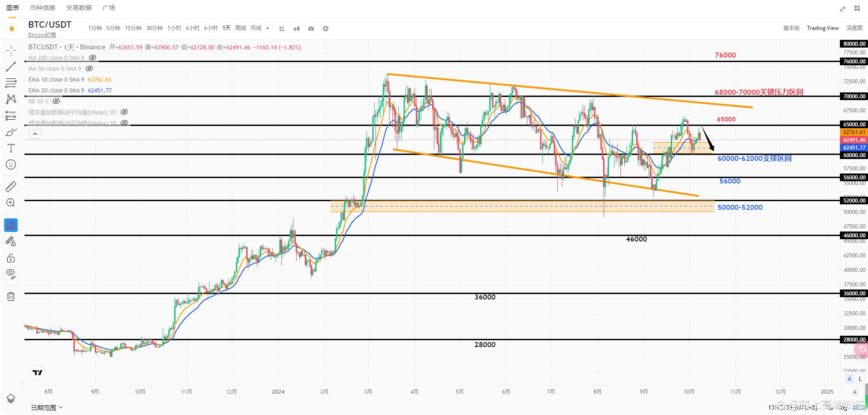Screen dimensions: 868x415
Task: Open the object tree layers icon
Action: coord(11,399)
